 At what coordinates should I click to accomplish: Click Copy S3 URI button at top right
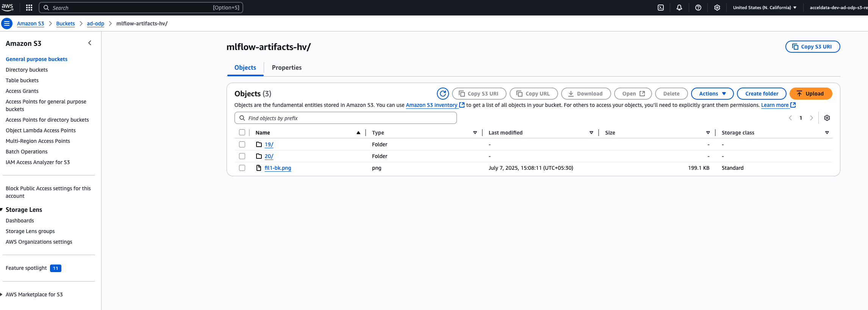pyautogui.click(x=813, y=47)
